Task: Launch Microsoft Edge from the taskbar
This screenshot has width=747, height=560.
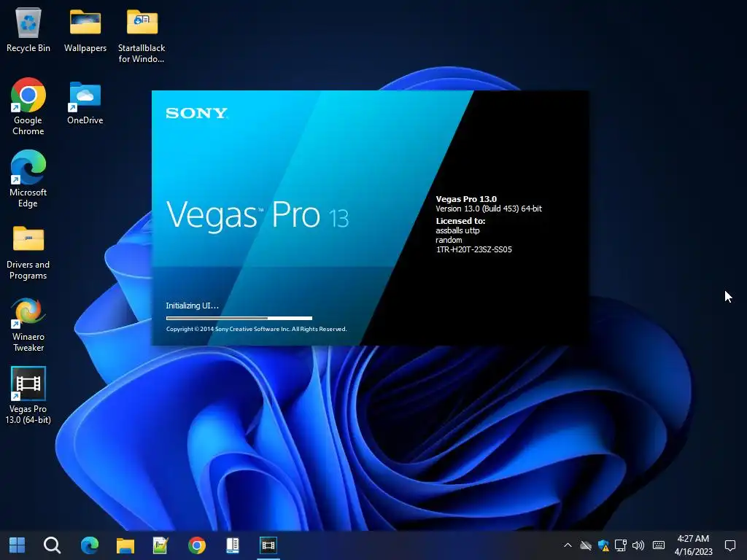Action: pyautogui.click(x=90, y=545)
